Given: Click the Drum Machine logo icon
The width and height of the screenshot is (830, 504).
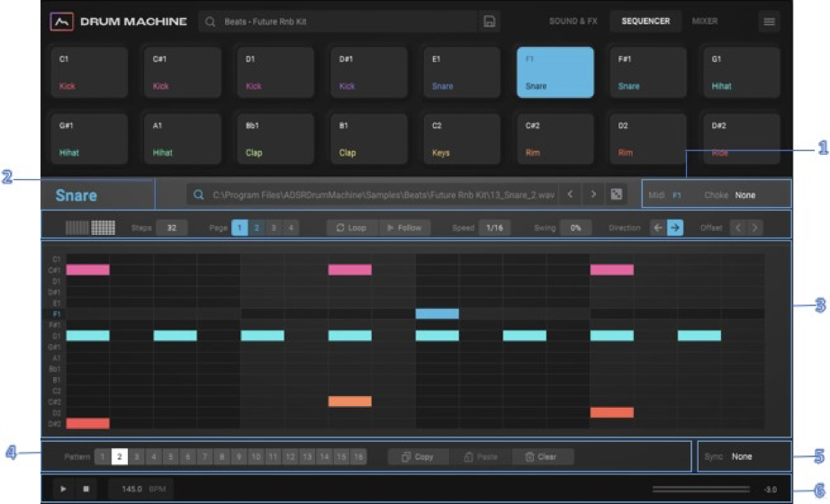Looking at the screenshot, I should (61, 22).
